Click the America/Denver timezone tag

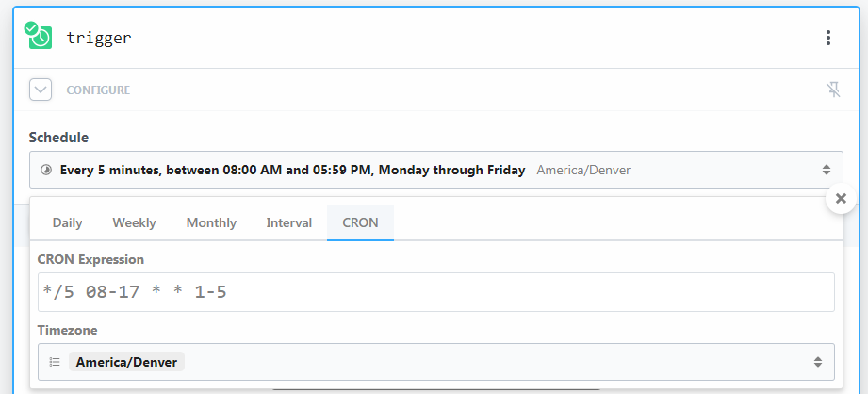(127, 363)
